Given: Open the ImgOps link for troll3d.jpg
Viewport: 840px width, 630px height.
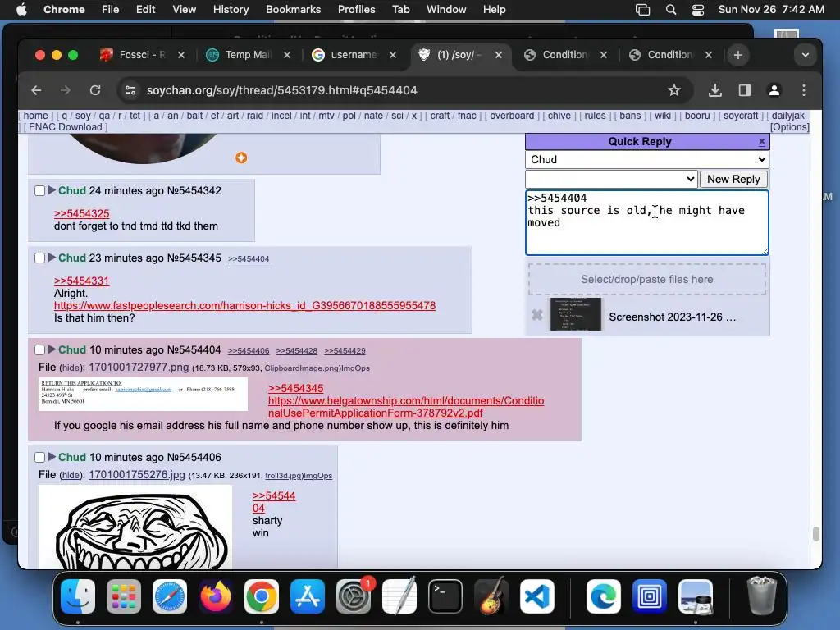Looking at the screenshot, I should 318,476.
